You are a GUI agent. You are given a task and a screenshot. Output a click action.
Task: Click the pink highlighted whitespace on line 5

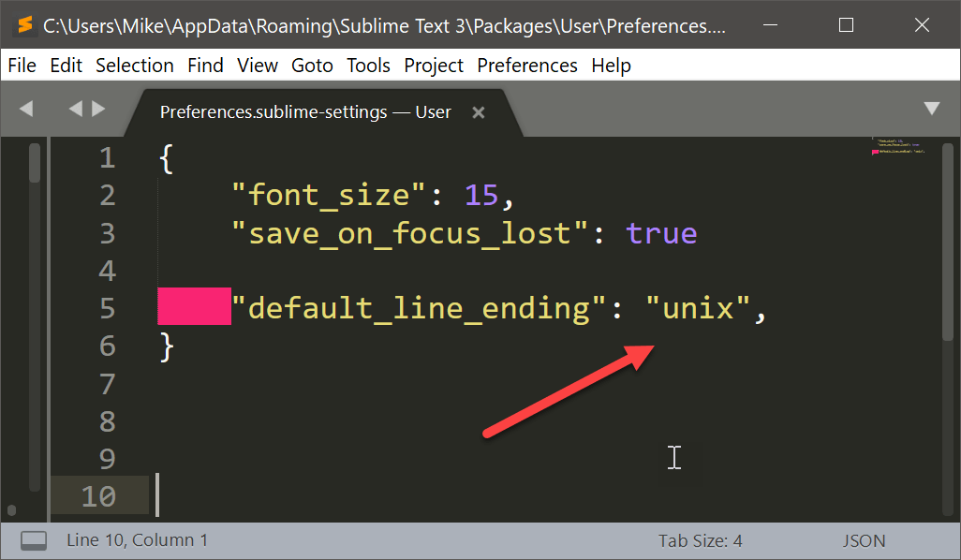194,307
